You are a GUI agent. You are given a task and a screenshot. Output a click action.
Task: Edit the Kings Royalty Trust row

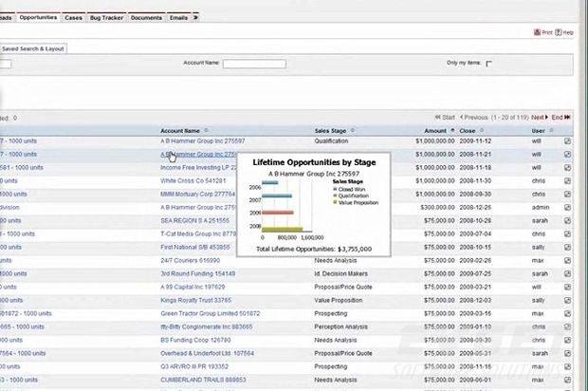(567, 300)
